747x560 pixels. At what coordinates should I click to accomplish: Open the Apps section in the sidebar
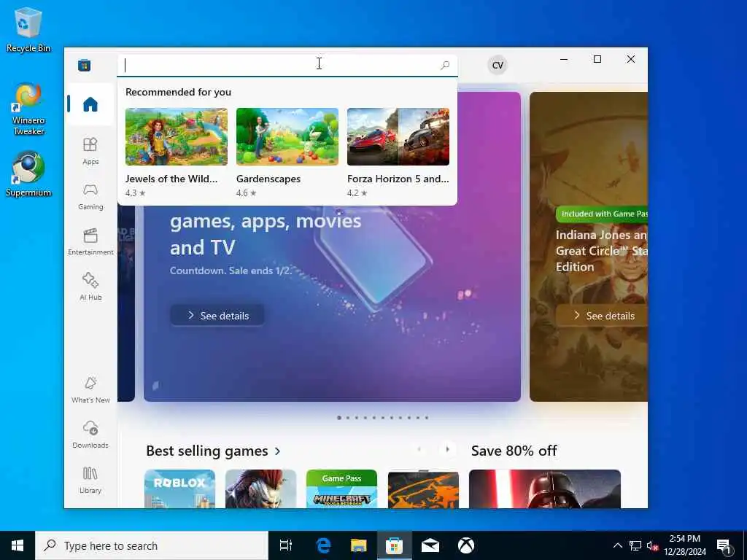click(90, 151)
